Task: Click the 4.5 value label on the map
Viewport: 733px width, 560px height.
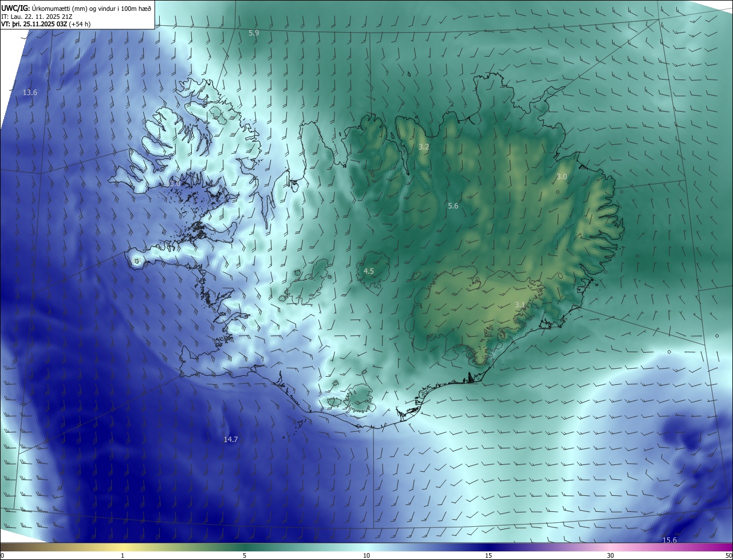Action: [369, 271]
